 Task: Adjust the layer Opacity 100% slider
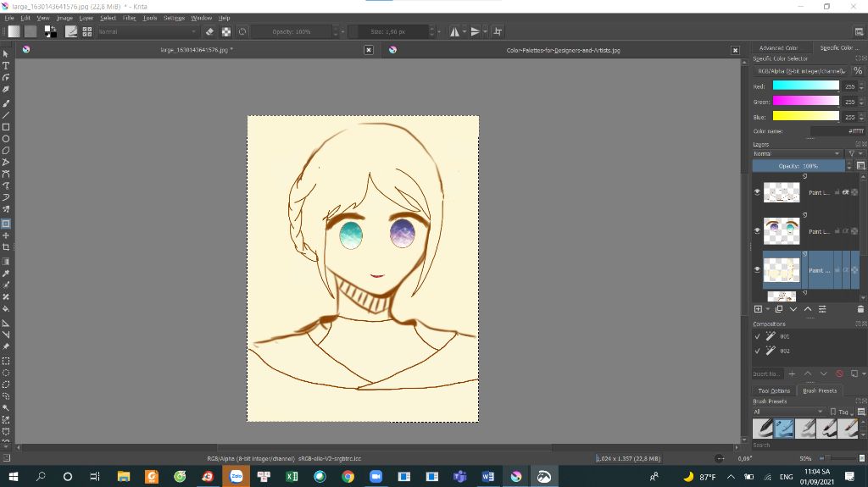coord(798,165)
